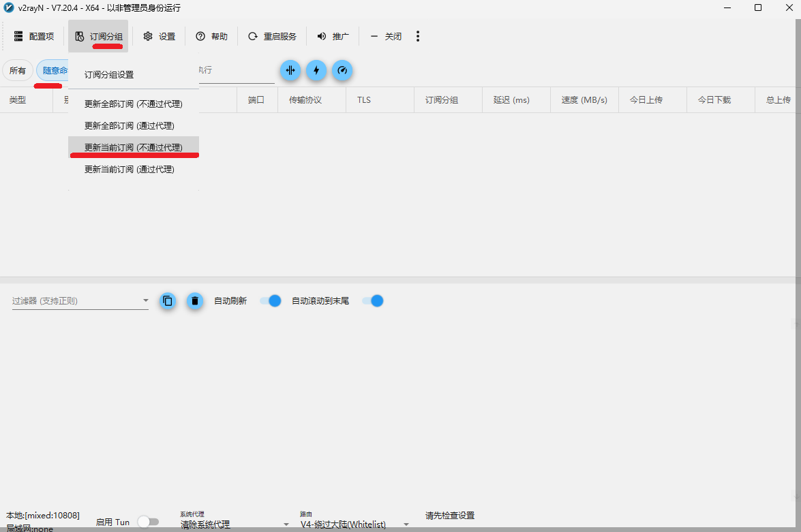Sort by the TLS column header

(x=380, y=100)
